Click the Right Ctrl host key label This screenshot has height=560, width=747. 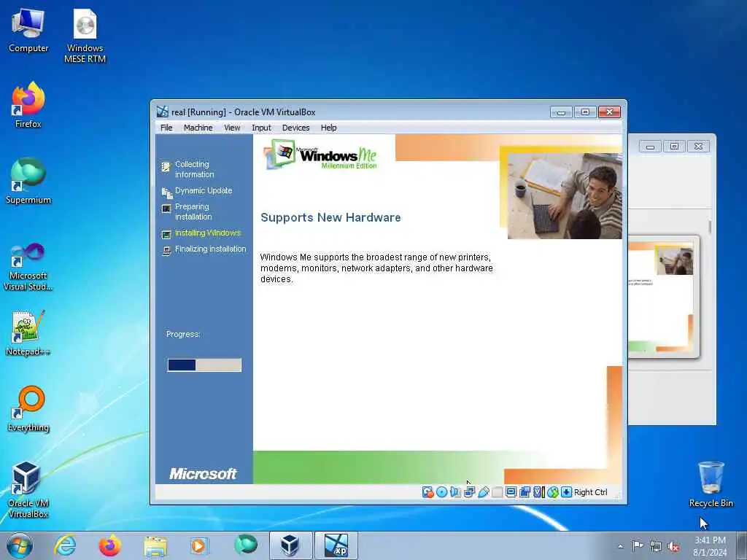tap(590, 492)
